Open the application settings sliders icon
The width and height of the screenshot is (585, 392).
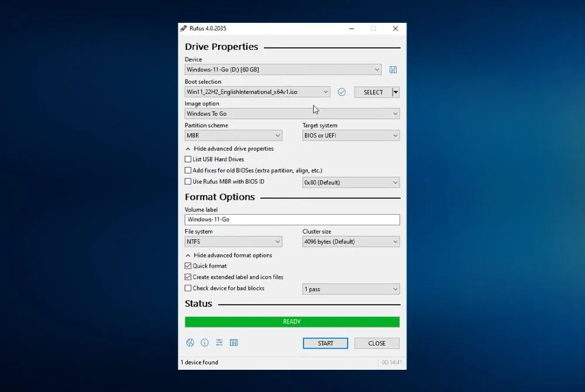tap(219, 342)
